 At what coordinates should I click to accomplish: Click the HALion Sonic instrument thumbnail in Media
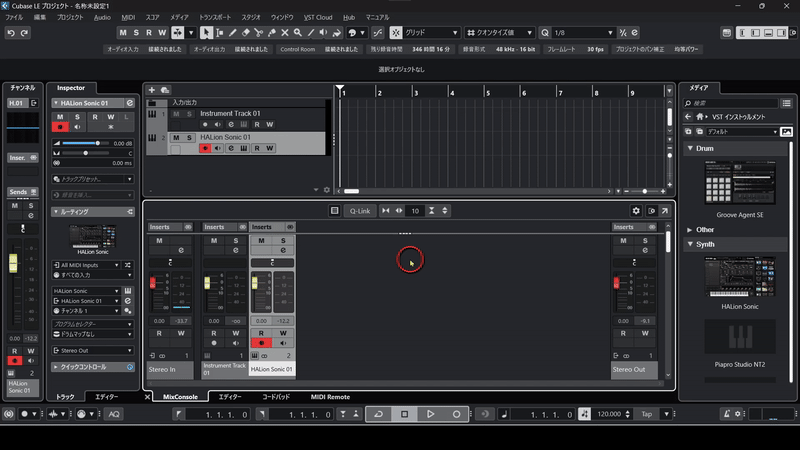(x=740, y=277)
